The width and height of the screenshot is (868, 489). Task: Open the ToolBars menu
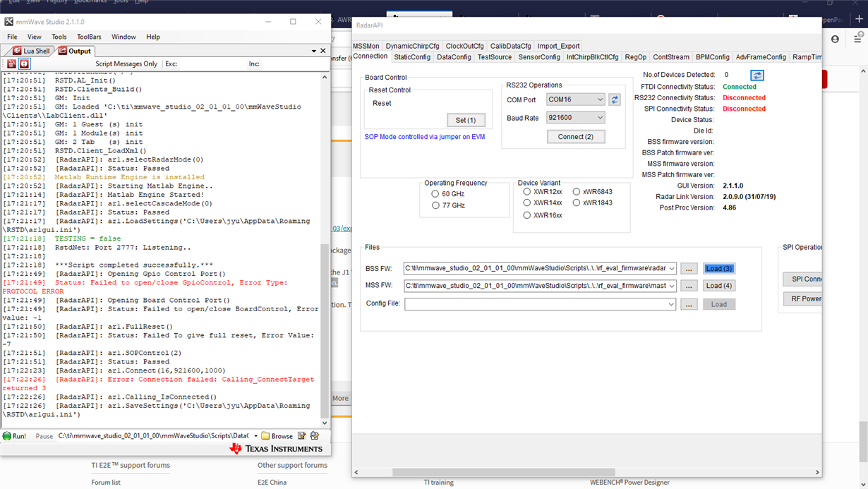point(89,37)
